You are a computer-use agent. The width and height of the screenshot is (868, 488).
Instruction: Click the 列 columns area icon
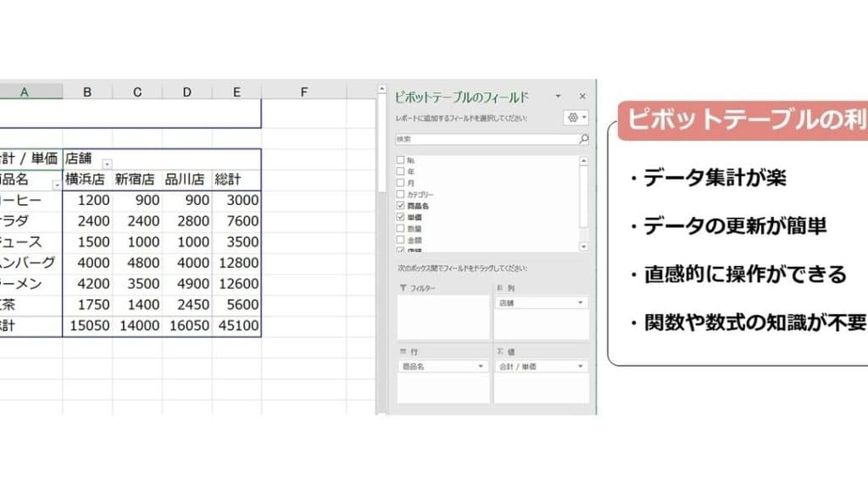[x=500, y=288]
